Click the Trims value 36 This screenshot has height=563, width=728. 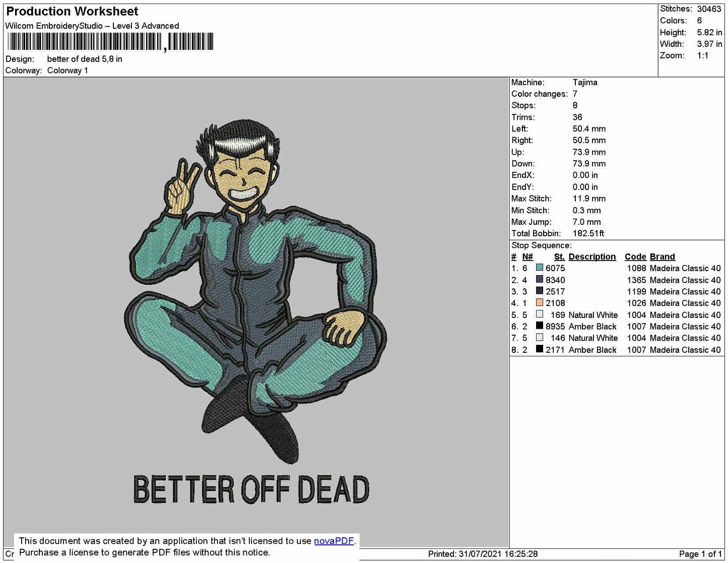coord(577,117)
